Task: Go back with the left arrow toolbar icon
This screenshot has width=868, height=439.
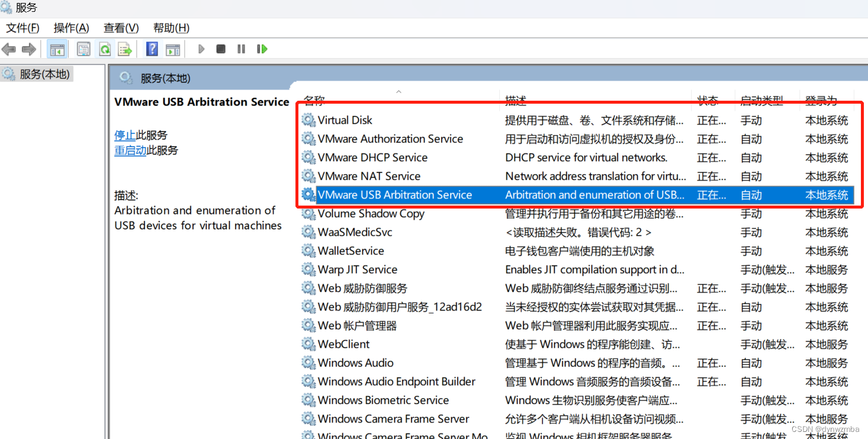Action: click(9, 49)
